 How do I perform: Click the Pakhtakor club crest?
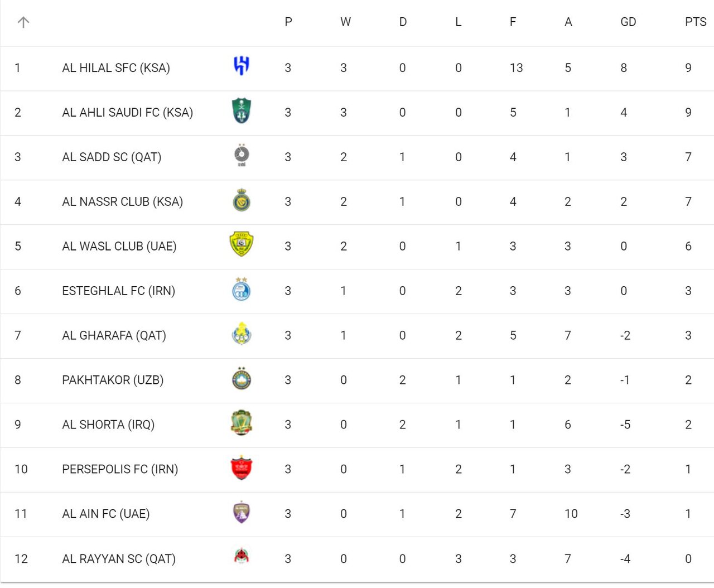[x=241, y=379]
